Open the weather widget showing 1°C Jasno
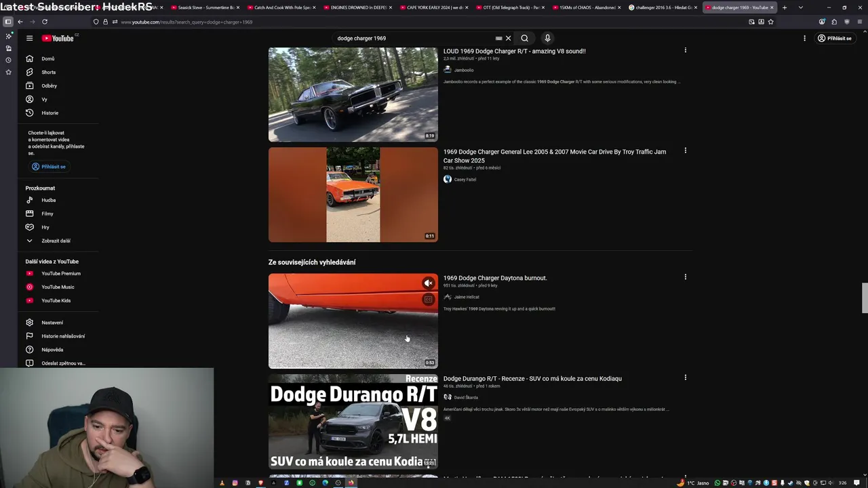Screen dimensions: 868x488 693,483
